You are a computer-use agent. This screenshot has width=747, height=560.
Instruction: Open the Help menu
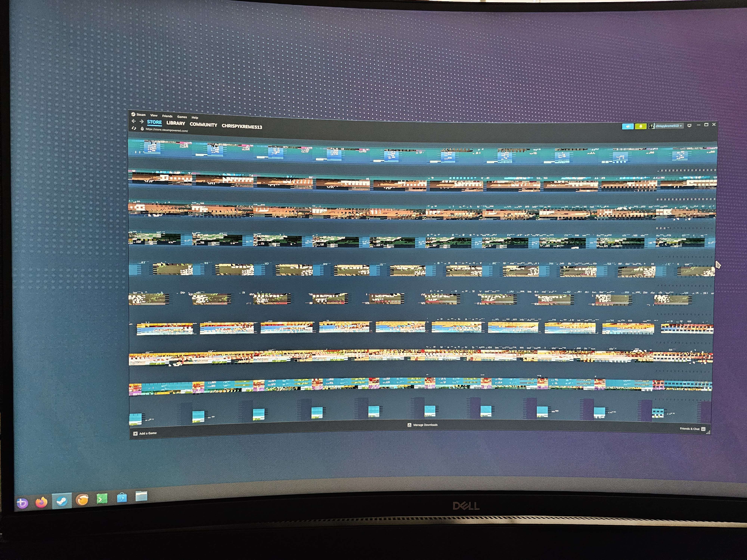195,117
